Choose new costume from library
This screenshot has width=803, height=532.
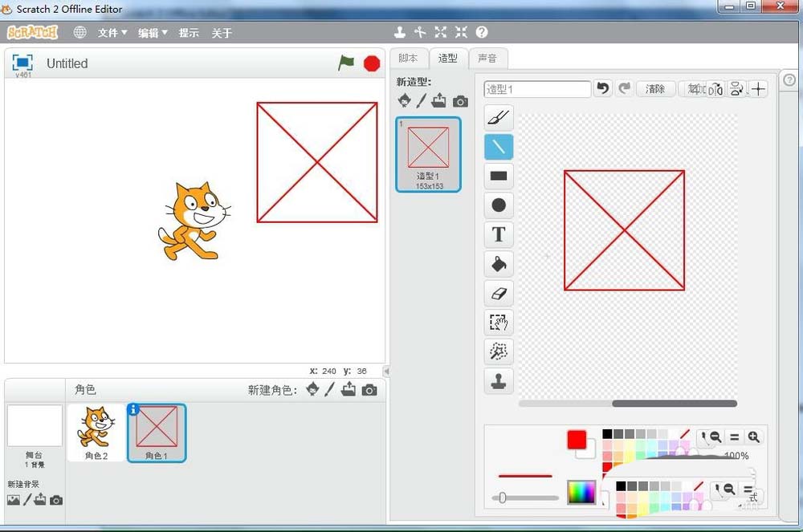point(404,100)
